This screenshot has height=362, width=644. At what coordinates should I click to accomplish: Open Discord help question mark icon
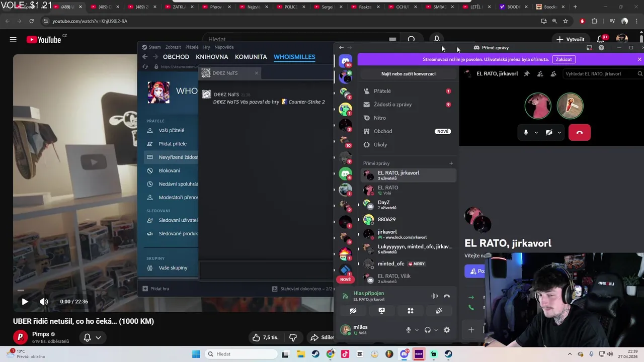pos(601,48)
